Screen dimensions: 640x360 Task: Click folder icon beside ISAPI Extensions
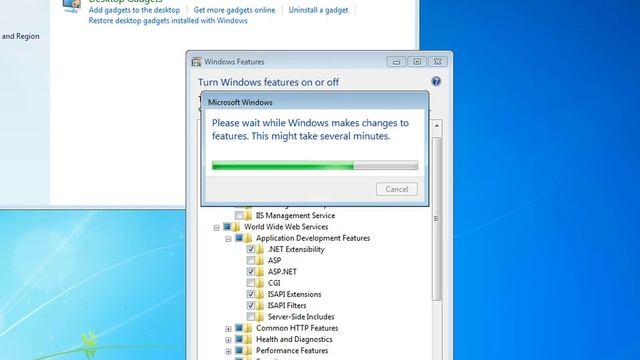click(260, 294)
